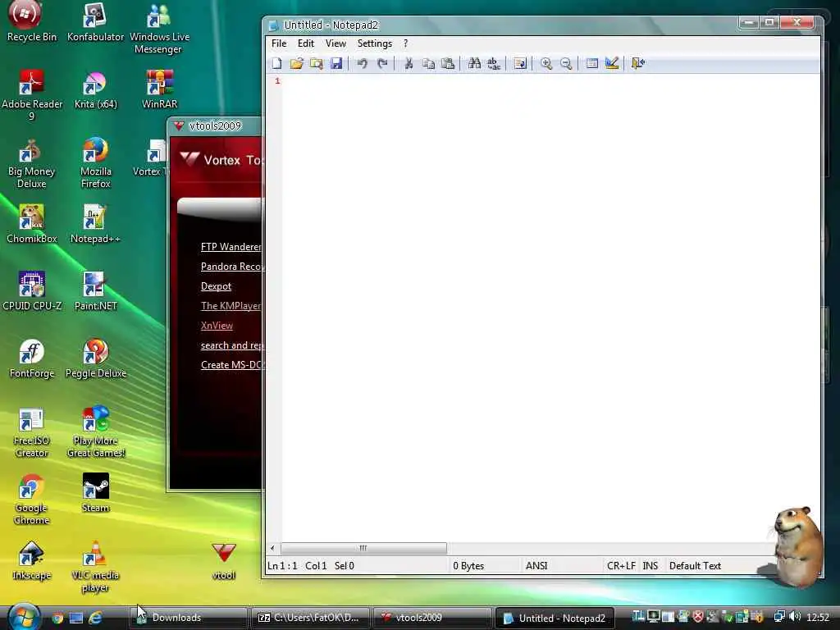This screenshot has width=840, height=630.
Task: Click the Notepad2 text editing area
Action: coord(550,308)
